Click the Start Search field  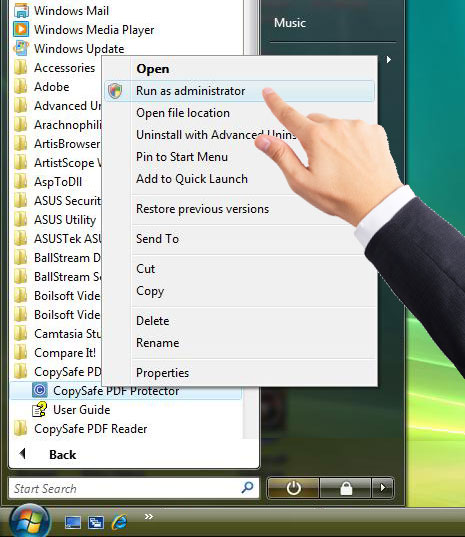point(125,488)
